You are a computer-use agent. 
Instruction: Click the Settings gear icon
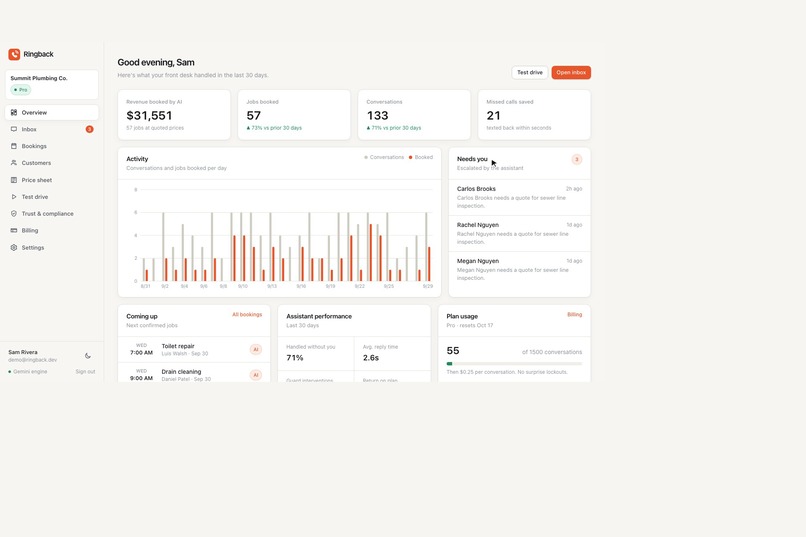tap(14, 248)
